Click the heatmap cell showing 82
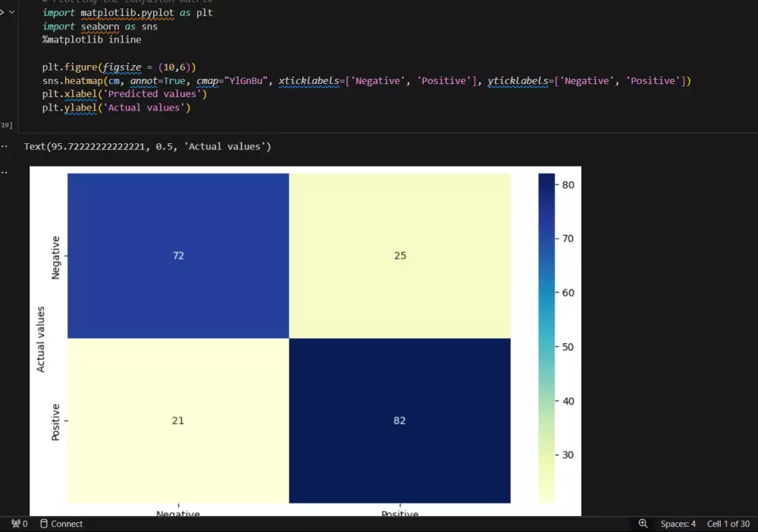 tap(399, 421)
